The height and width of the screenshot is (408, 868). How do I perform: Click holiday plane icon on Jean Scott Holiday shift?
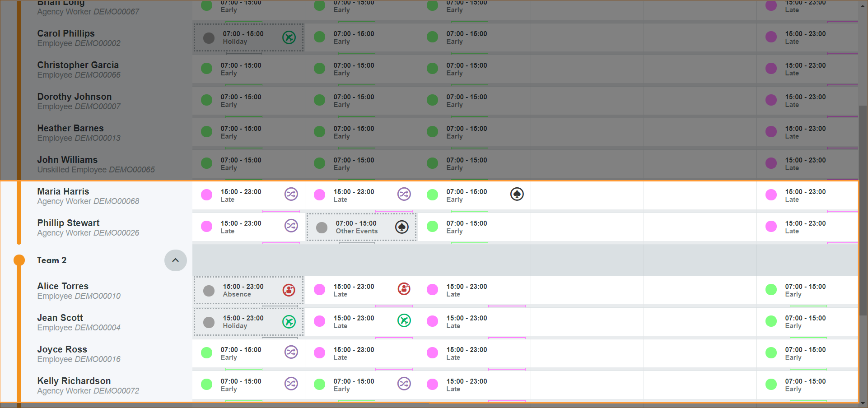(289, 321)
